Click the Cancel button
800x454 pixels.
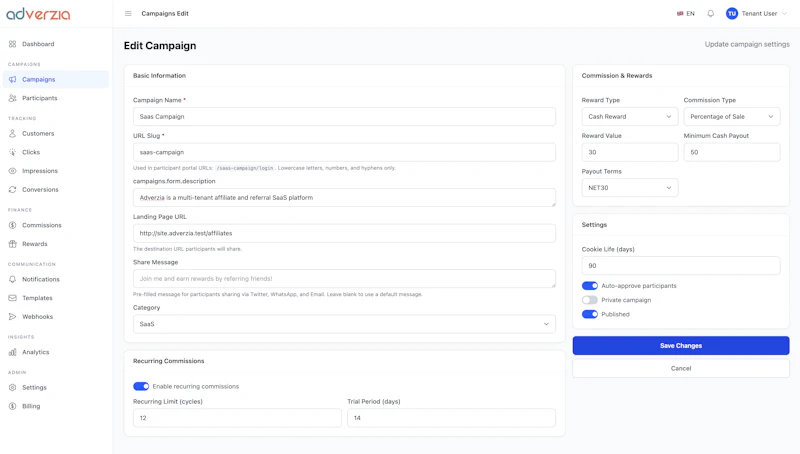[x=681, y=368]
